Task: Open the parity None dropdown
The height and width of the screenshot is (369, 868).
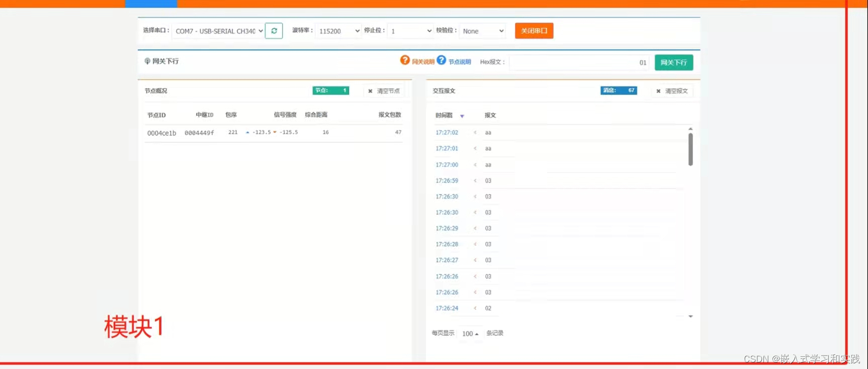Action: [x=482, y=31]
